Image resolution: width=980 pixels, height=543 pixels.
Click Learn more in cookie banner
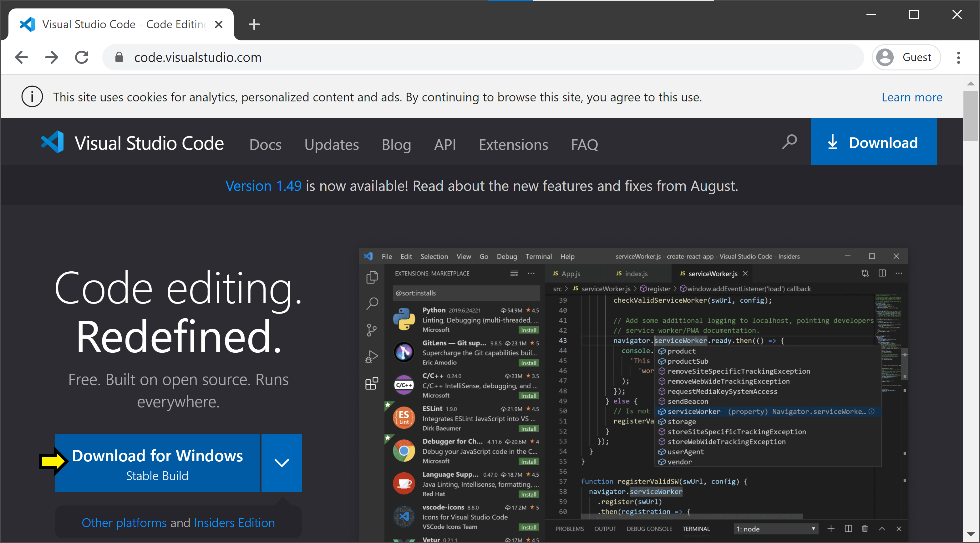(911, 97)
